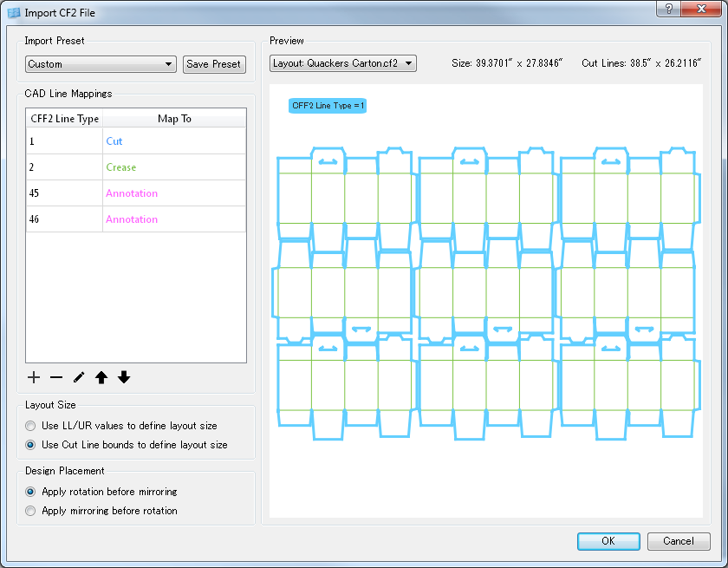728x568 pixels.
Task: Move mapping up with up arrow
Action: coord(101,377)
